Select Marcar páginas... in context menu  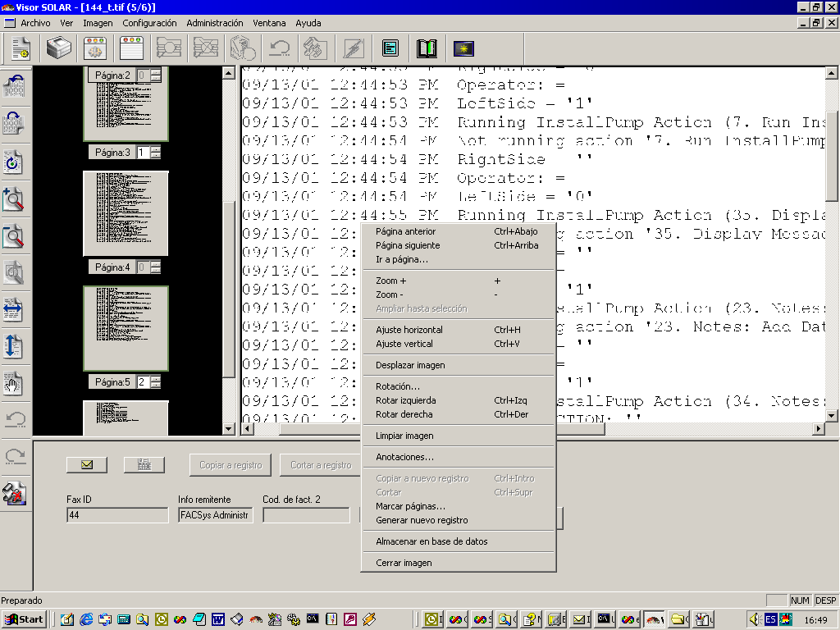point(459,506)
